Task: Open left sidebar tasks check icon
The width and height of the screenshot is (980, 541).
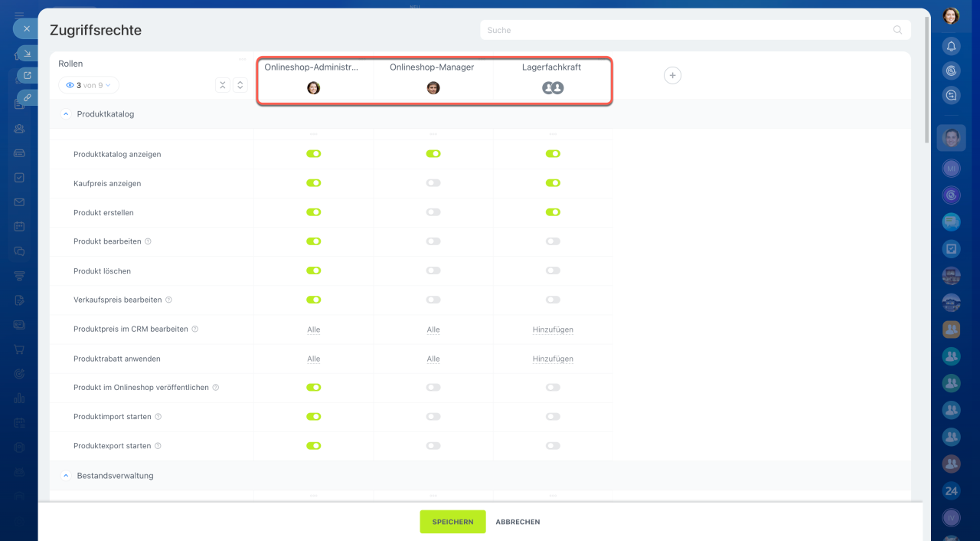Action: pyautogui.click(x=19, y=178)
